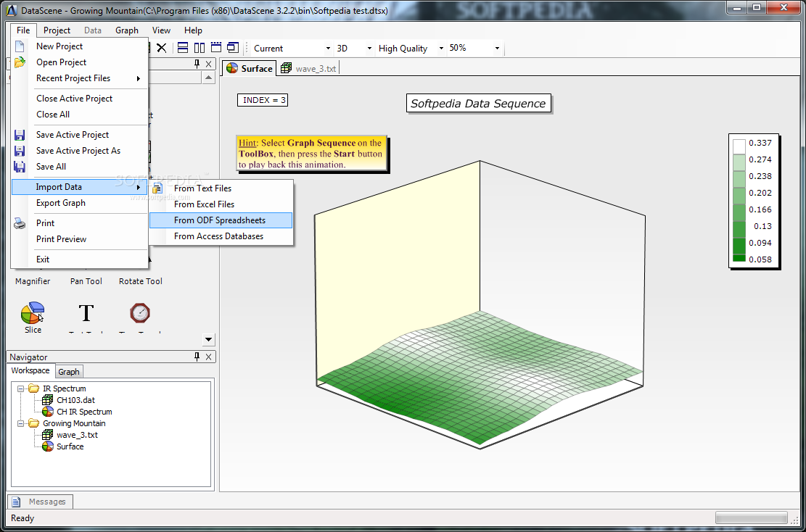Tile windows horizontally toolbar icon
The width and height of the screenshot is (806, 532).
coord(183,48)
